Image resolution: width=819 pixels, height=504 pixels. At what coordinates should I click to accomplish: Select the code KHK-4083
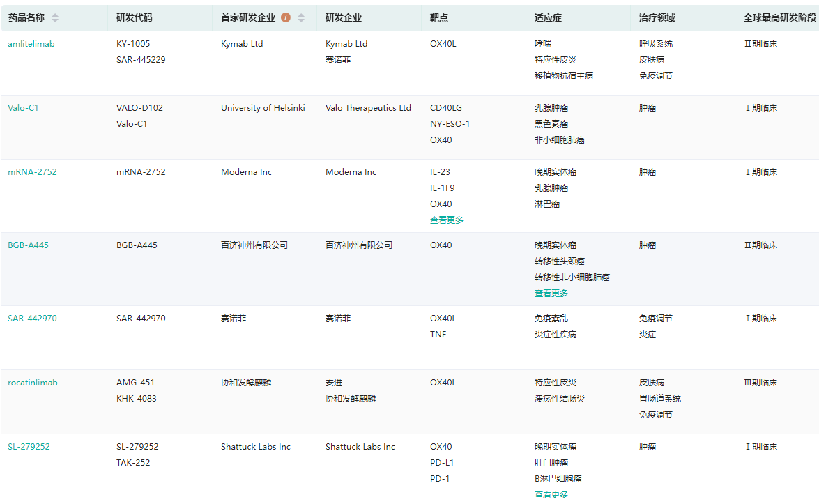click(x=137, y=399)
